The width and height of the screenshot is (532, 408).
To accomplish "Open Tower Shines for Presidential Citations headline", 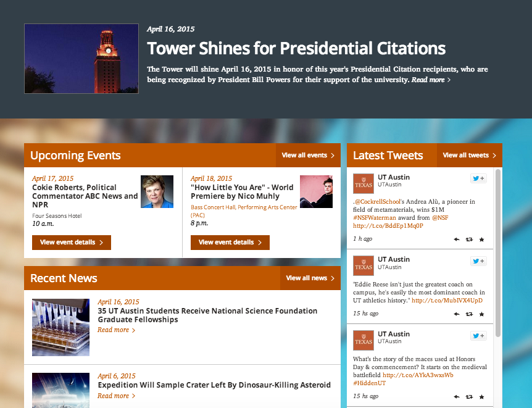I will pyautogui.click(x=296, y=48).
